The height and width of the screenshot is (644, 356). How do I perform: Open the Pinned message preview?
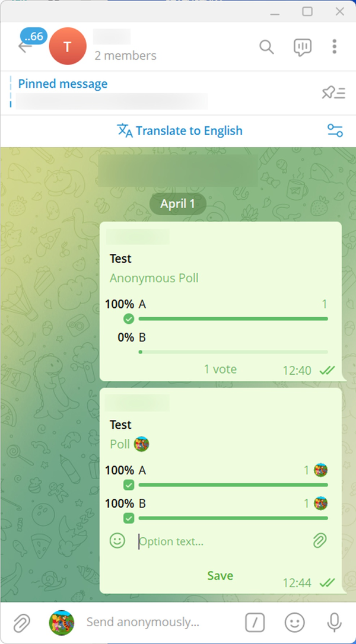click(x=113, y=93)
